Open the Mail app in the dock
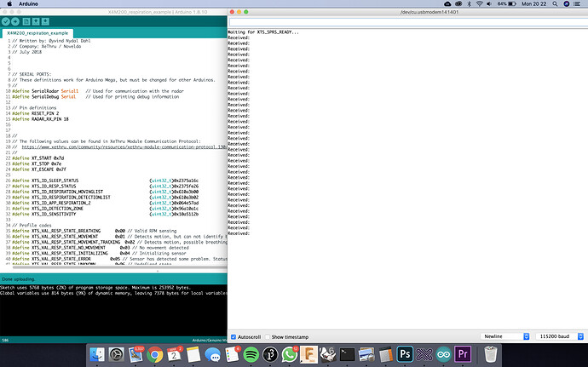The width and height of the screenshot is (588, 367). [x=135, y=354]
